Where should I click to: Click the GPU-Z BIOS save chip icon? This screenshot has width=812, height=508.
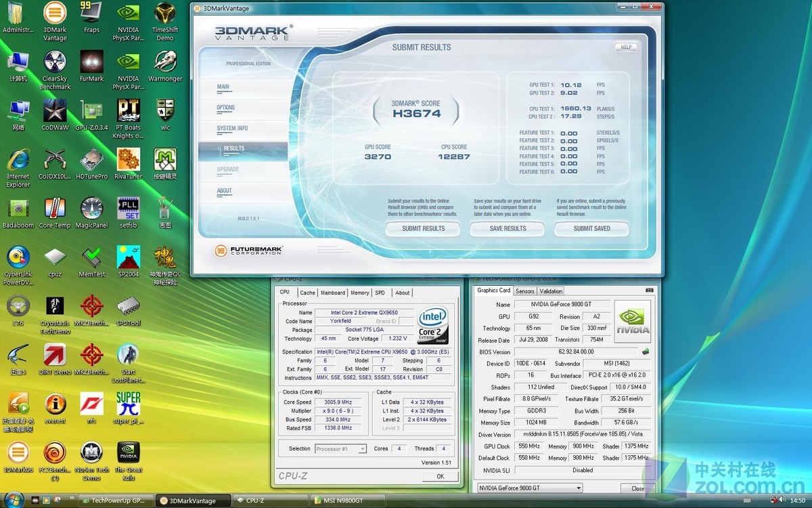click(646, 352)
